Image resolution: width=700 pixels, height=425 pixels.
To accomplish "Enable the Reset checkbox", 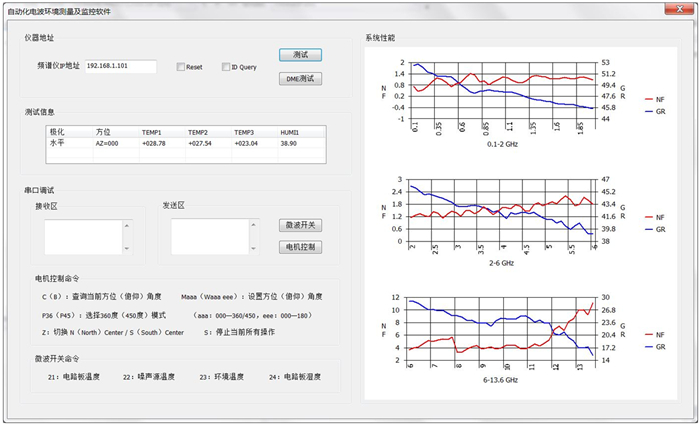I will [181, 67].
